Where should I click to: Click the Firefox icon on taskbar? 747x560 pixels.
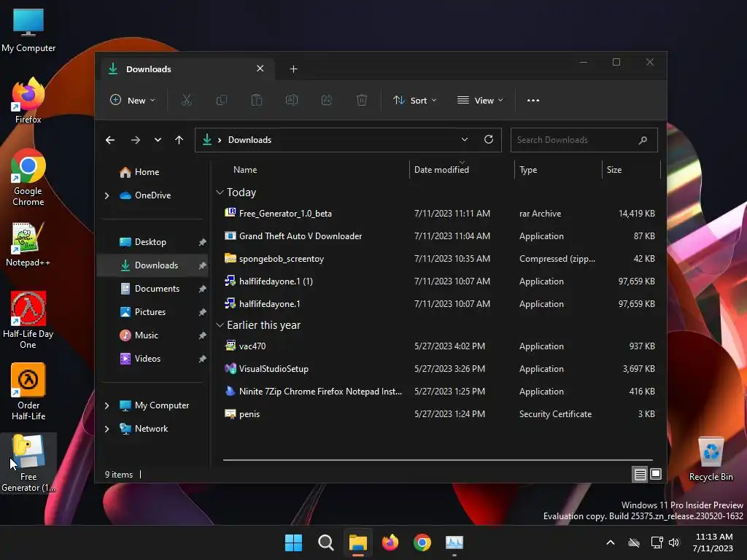click(x=390, y=542)
